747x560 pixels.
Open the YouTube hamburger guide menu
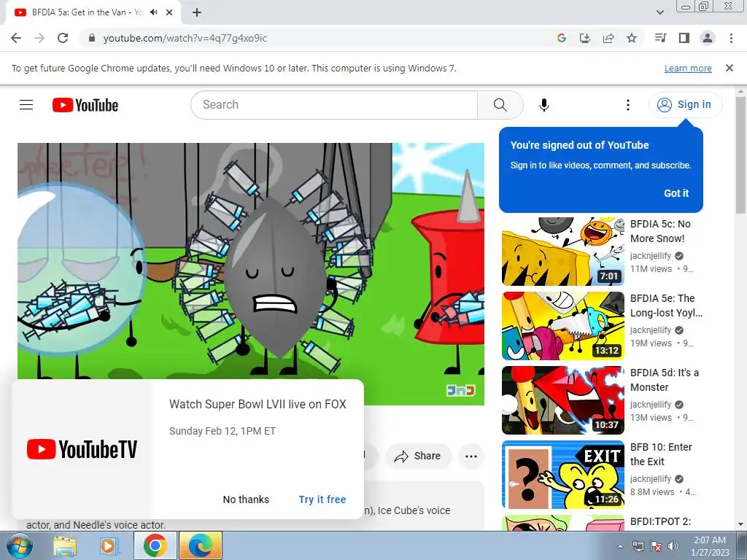[26, 105]
